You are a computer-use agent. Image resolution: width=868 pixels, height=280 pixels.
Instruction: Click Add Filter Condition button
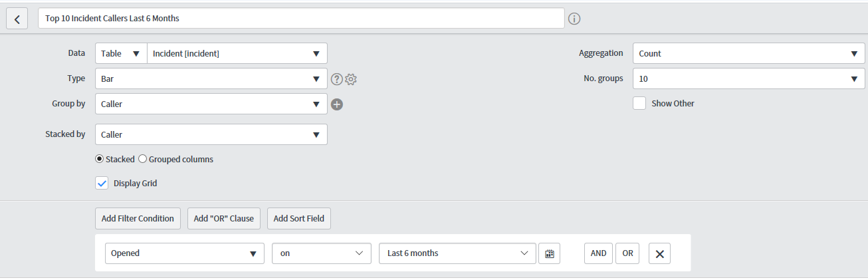pyautogui.click(x=138, y=218)
